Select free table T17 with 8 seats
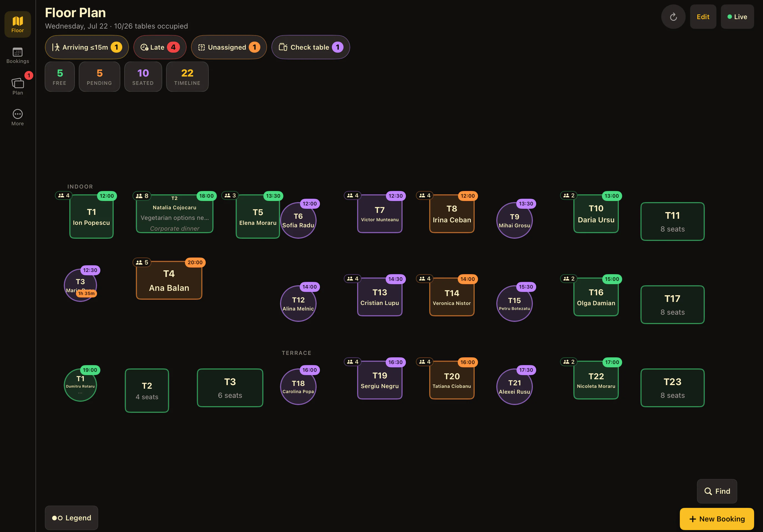763x532 pixels. coord(672,305)
